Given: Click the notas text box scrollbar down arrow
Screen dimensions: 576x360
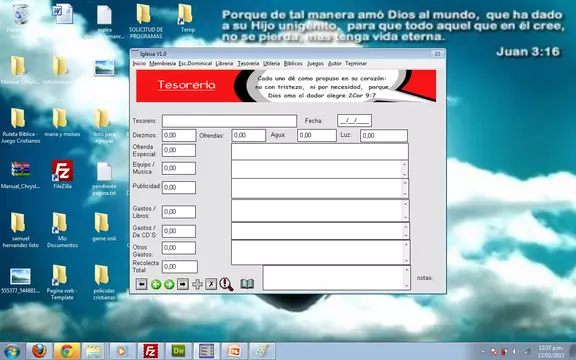Looking at the screenshot, I should click(406, 285).
